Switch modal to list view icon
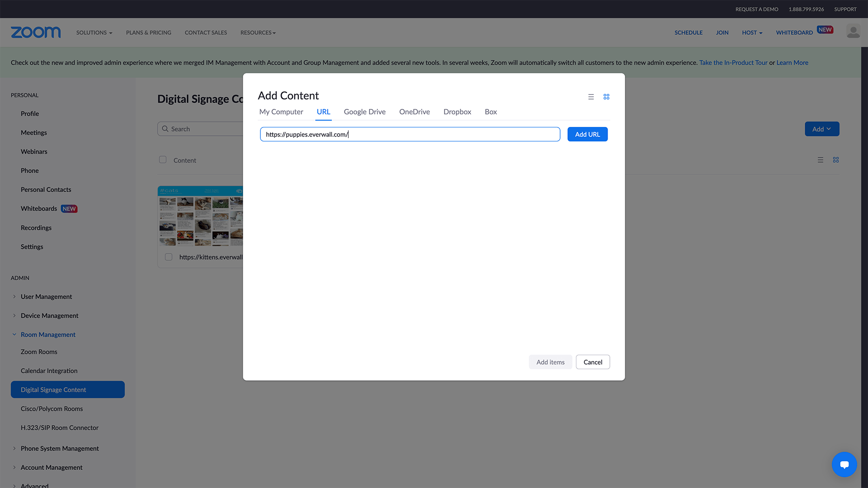Screen dimensions: 868x488 (591, 97)
